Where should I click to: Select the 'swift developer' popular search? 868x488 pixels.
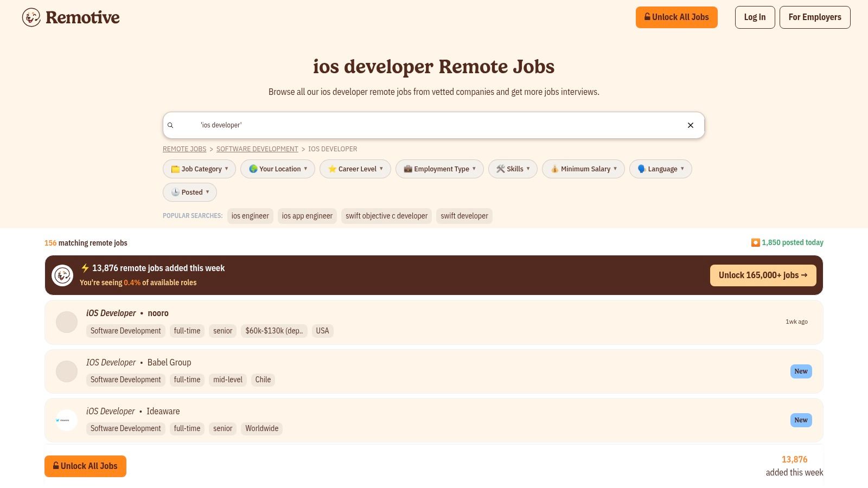click(x=464, y=216)
